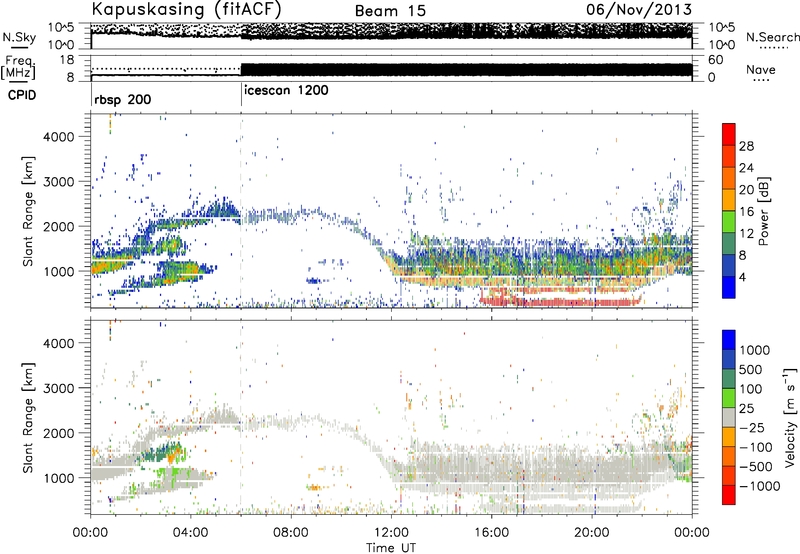Screen dimensions: 800x554
Task: Click the "4000" tick of the power panel
Action: pos(58,137)
